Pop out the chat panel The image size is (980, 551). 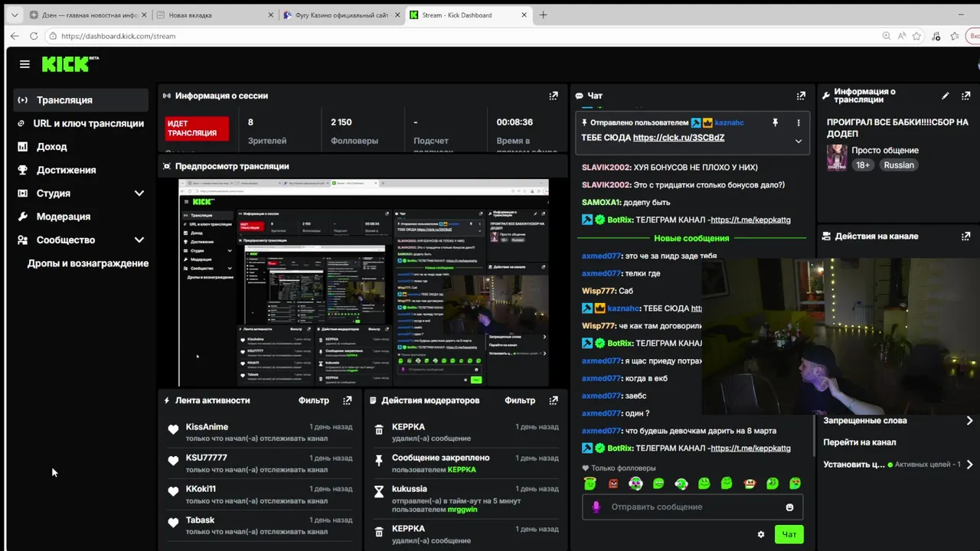tap(801, 96)
